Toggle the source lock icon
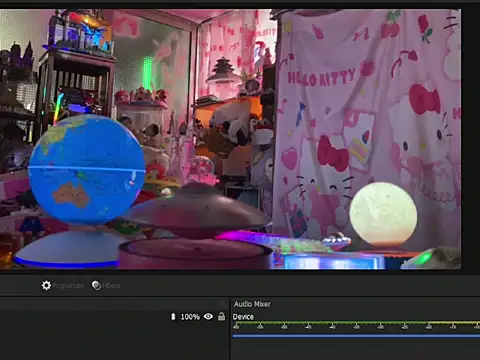 point(221,316)
